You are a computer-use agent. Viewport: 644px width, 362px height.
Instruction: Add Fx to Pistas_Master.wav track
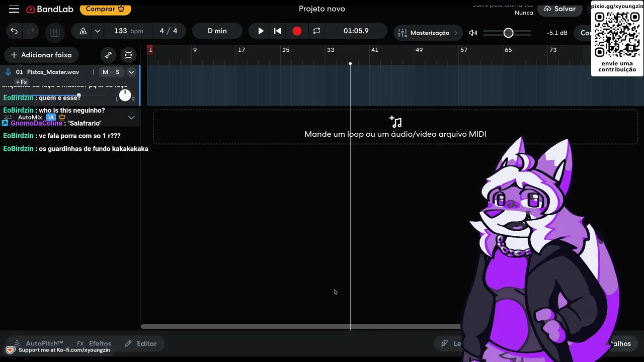pos(21,82)
